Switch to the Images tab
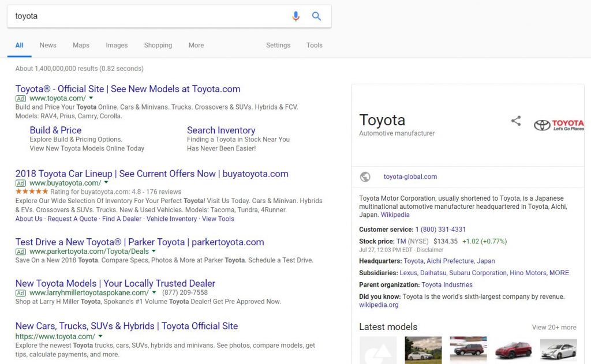 [x=117, y=45]
